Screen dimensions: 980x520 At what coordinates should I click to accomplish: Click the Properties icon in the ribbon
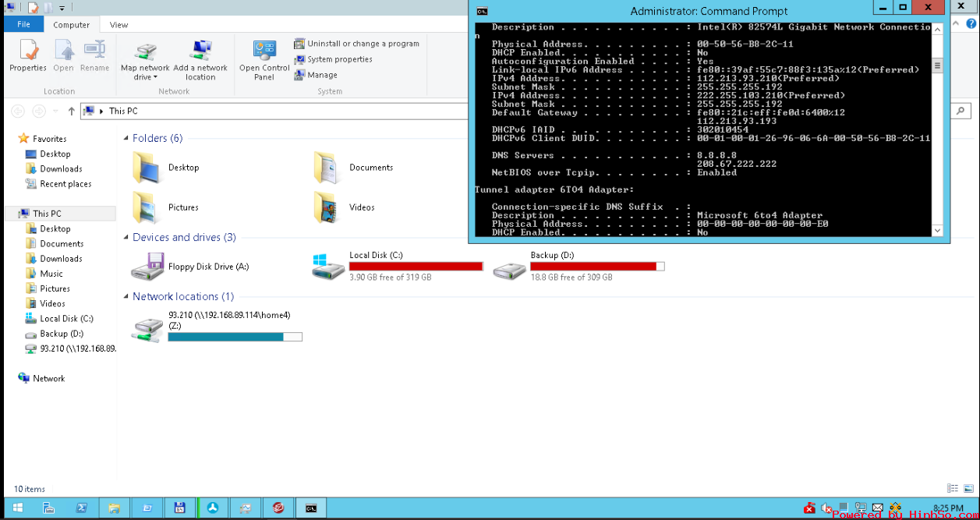(28, 52)
